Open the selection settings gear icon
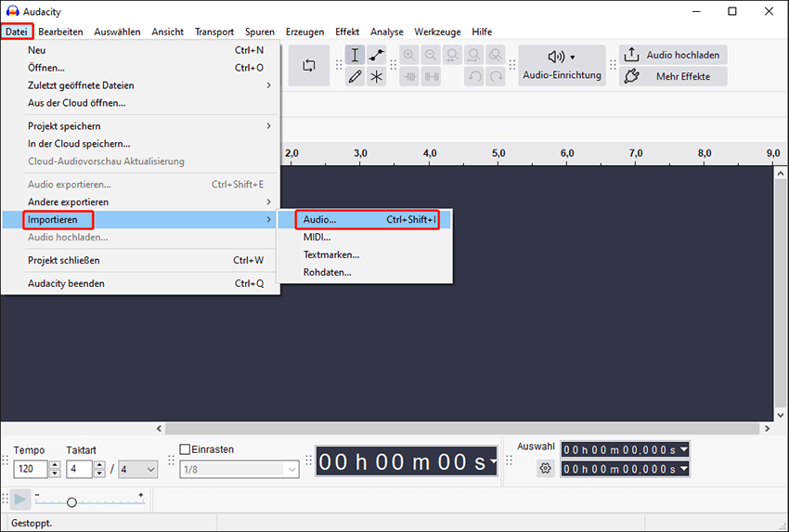Viewport: 789px width, 532px height. 546,469
